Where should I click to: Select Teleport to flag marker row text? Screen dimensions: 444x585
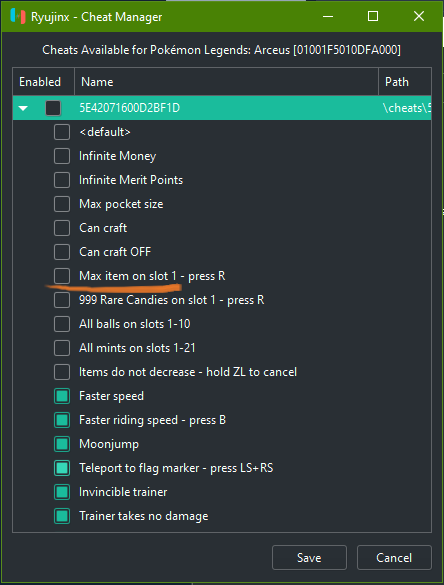click(x=176, y=468)
